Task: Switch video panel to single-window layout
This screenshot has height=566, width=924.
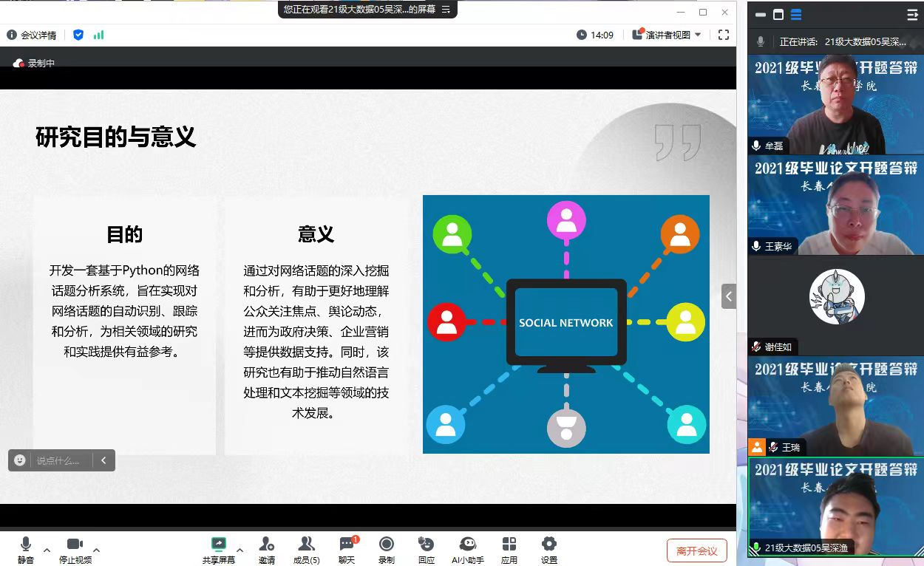Action: point(778,15)
